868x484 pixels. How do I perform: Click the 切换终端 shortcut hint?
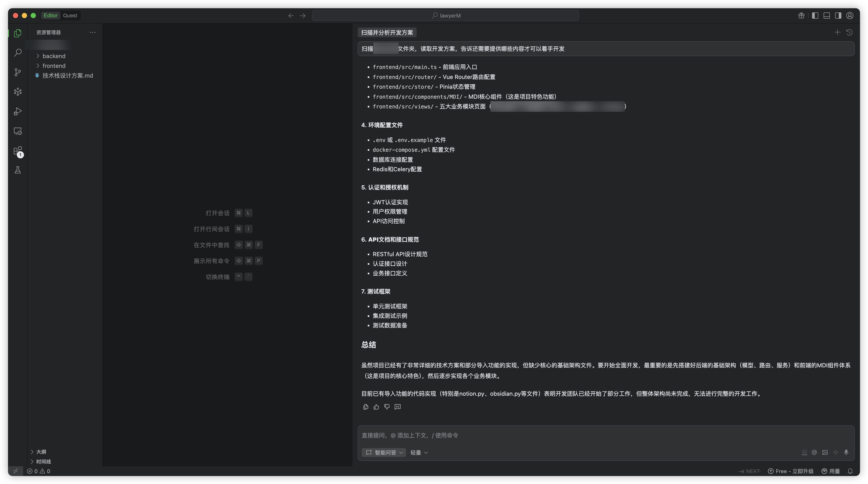pos(229,277)
